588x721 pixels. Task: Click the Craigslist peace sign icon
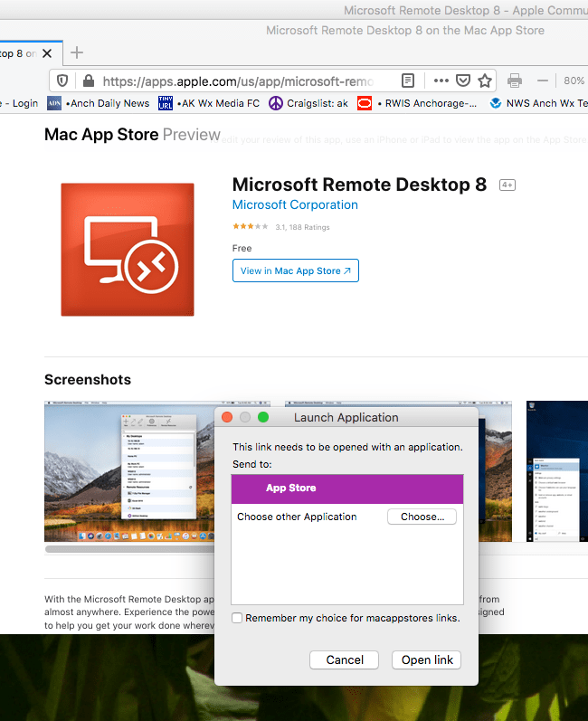[275, 103]
